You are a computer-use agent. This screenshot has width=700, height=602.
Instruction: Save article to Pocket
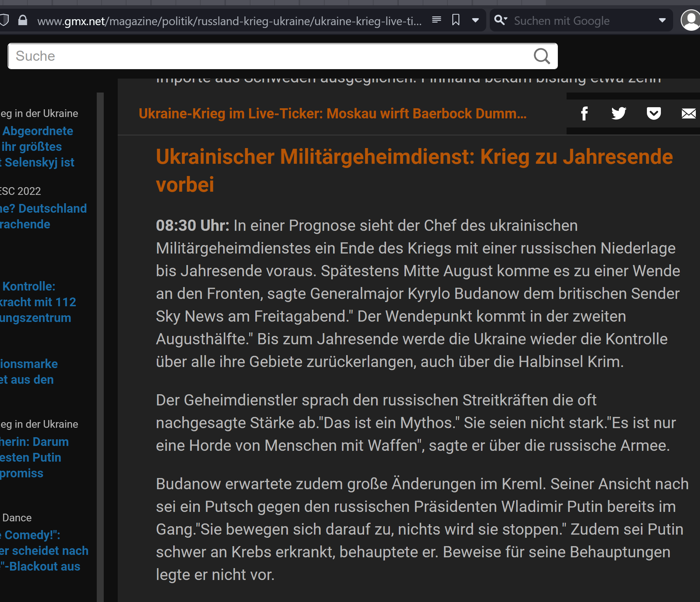(x=654, y=113)
